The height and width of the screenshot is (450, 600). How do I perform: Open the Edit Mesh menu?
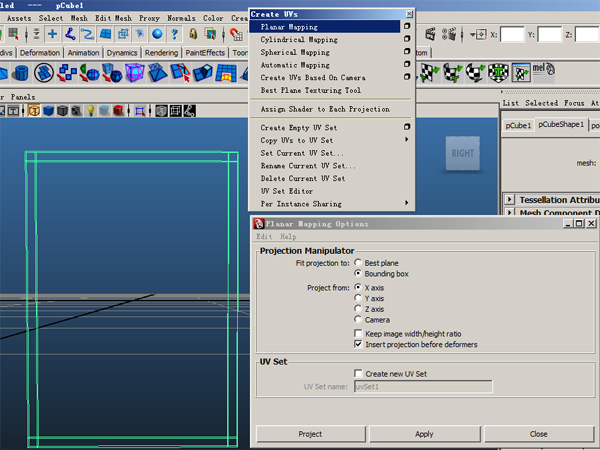[113, 18]
